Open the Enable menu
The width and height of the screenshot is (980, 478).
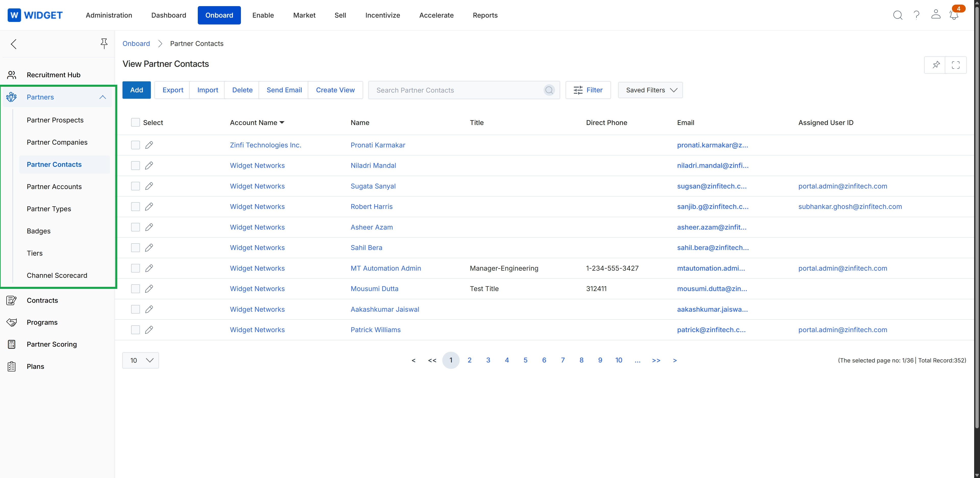[263, 15]
